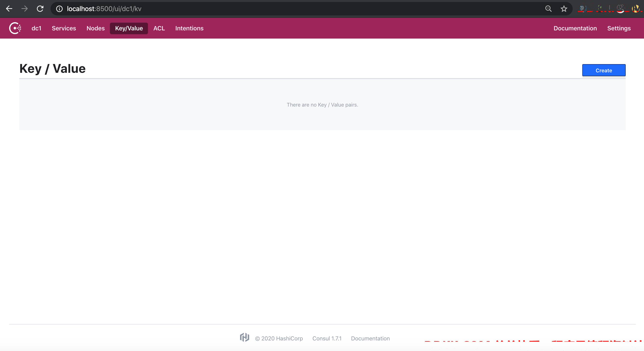
Task: Switch to the Nodes tab
Action: (x=95, y=28)
